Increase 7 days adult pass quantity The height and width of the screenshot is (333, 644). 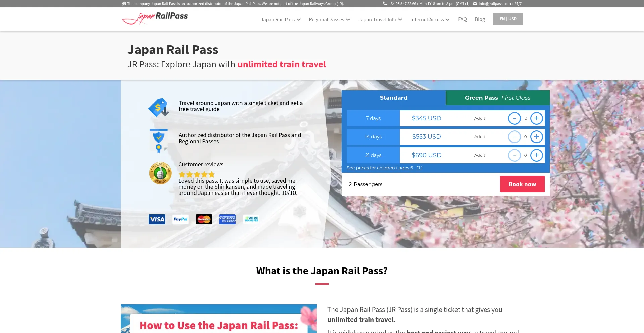tap(536, 118)
